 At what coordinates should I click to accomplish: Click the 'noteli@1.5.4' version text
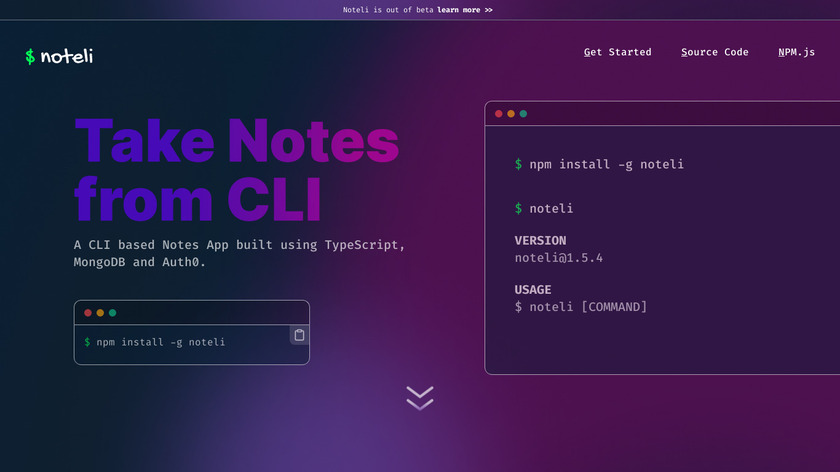pyautogui.click(x=559, y=258)
